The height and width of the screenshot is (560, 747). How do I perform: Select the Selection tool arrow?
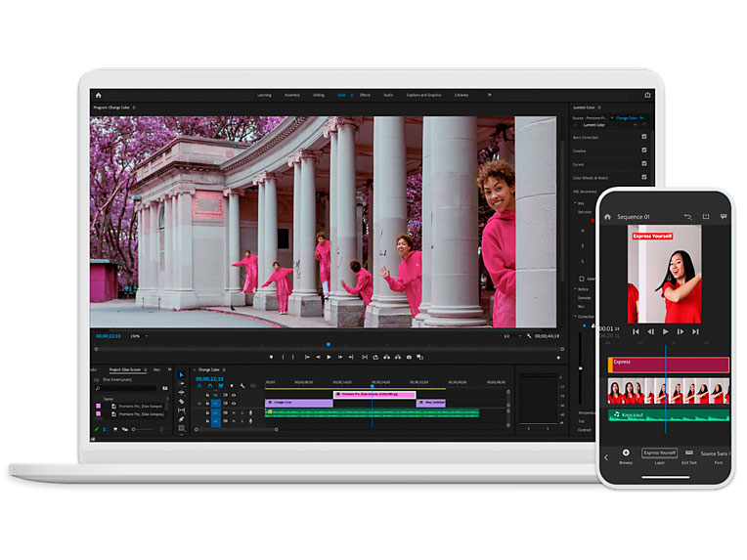coord(182,374)
